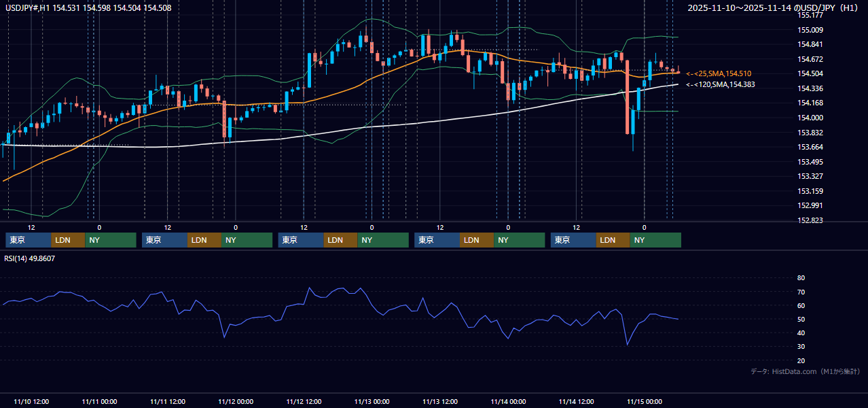Image resolution: width=868 pixels, height=408 pixels.
Task: Select the RSI(14) 49.8607 indicator label
Action: click(30, 258)
